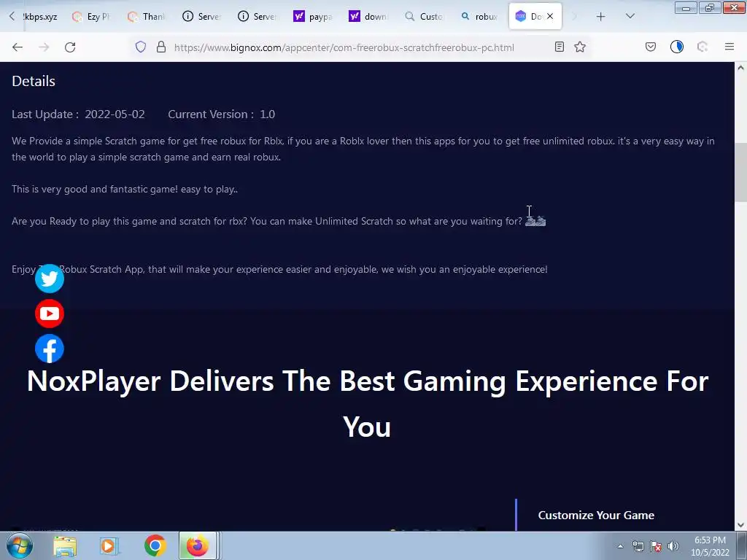Click the NoxPlayer Delivers headline
The width and height of the screenshot is (747, 560).
368,403
